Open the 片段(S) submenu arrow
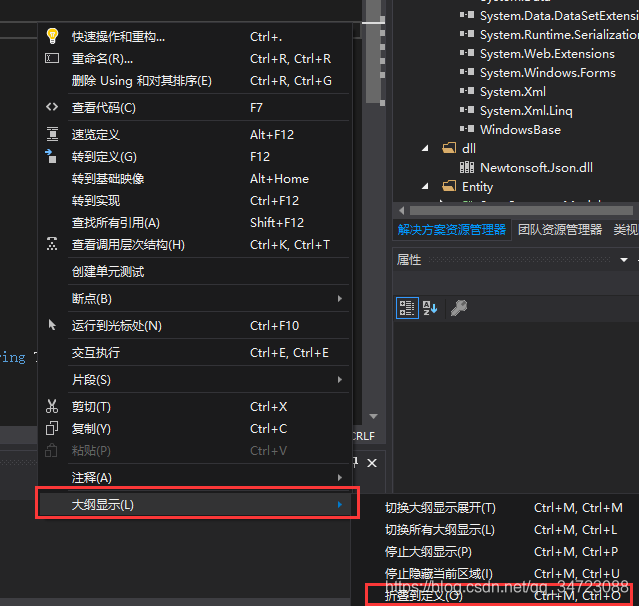Viewport: 639px width, 606px height. [340, 379]
